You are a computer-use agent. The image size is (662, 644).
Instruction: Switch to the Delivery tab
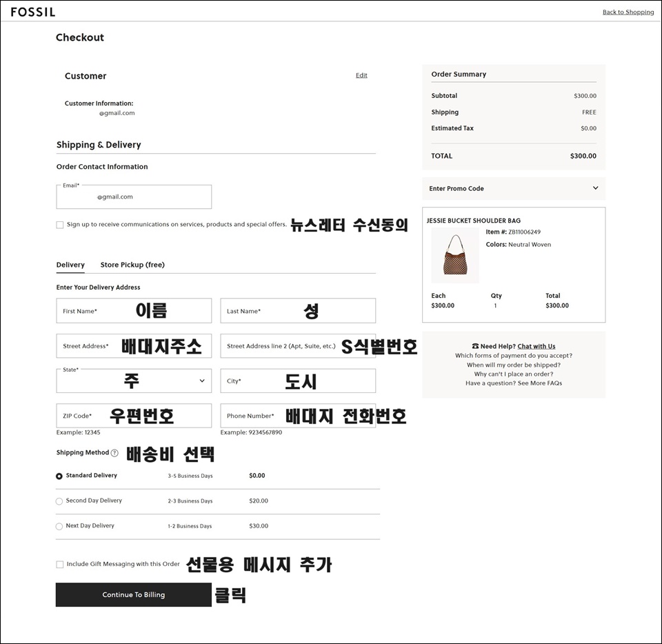70,265
